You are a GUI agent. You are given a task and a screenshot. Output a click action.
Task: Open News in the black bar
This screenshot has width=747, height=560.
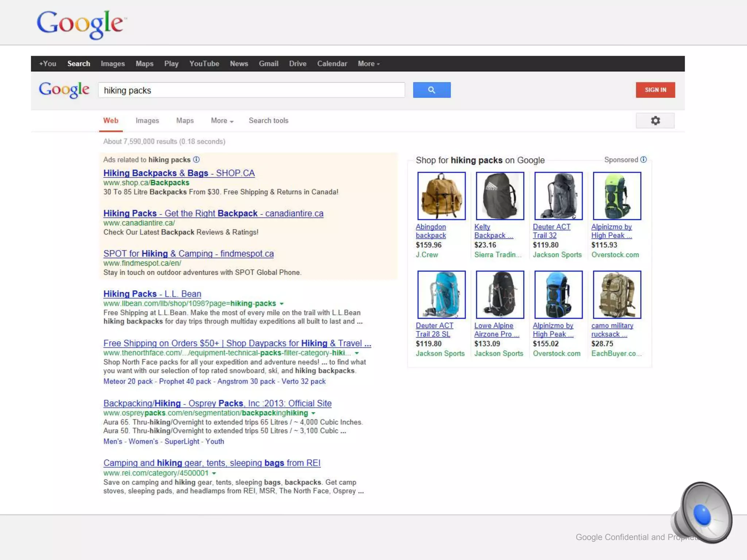tap(239, 64)
